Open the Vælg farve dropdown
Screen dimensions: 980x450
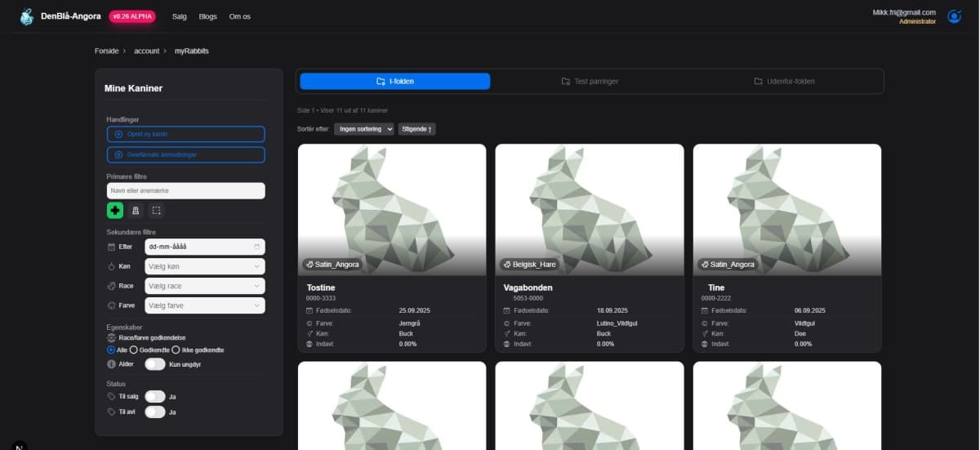tap(204, 305)
